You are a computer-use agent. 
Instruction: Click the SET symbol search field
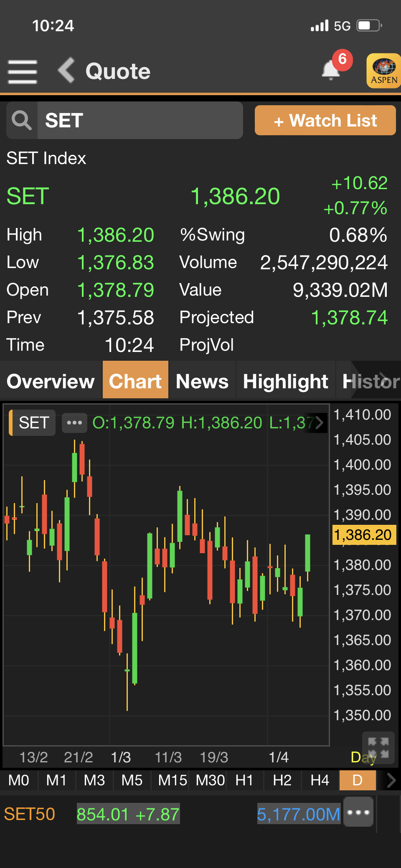pos(140,120)
